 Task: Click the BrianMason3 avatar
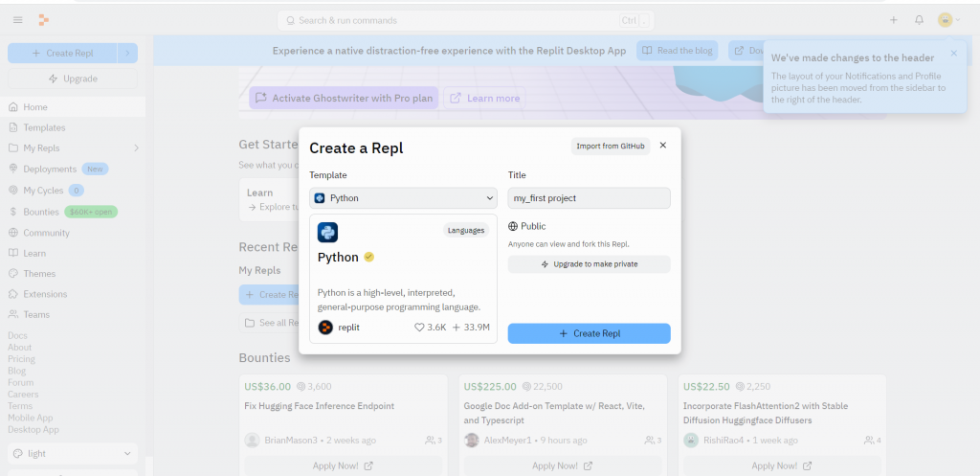click(252, 441)
